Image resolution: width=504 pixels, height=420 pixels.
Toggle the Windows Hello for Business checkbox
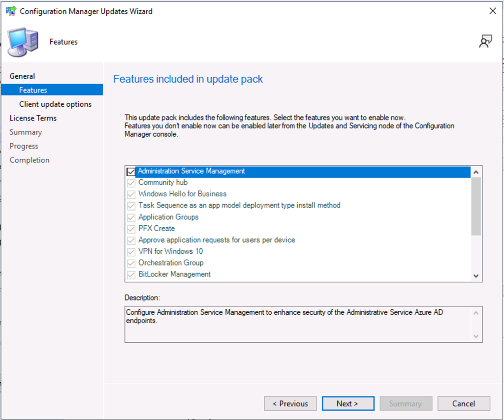pos(131,194)
